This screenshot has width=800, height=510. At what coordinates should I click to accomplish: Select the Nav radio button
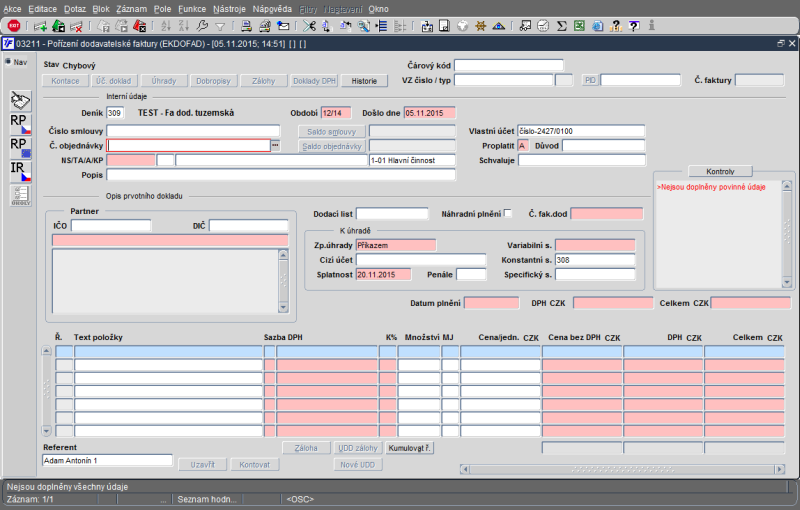click(7, 62)
